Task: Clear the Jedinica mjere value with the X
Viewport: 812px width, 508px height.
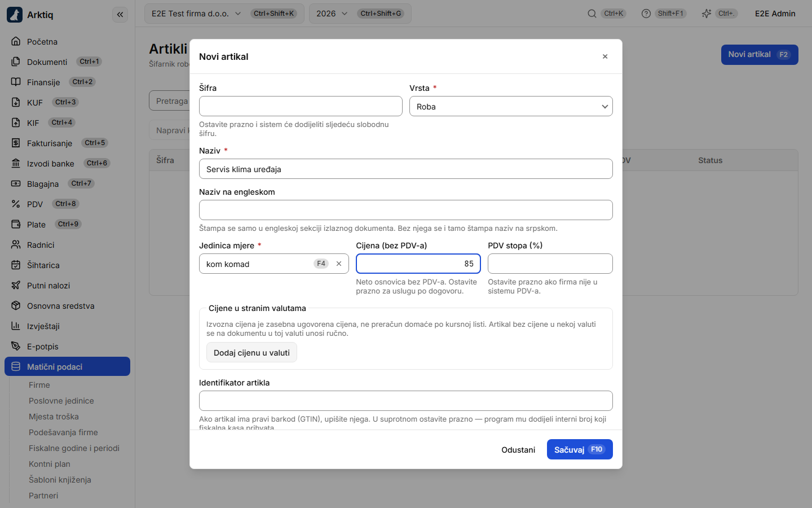Action: [339, 264]
